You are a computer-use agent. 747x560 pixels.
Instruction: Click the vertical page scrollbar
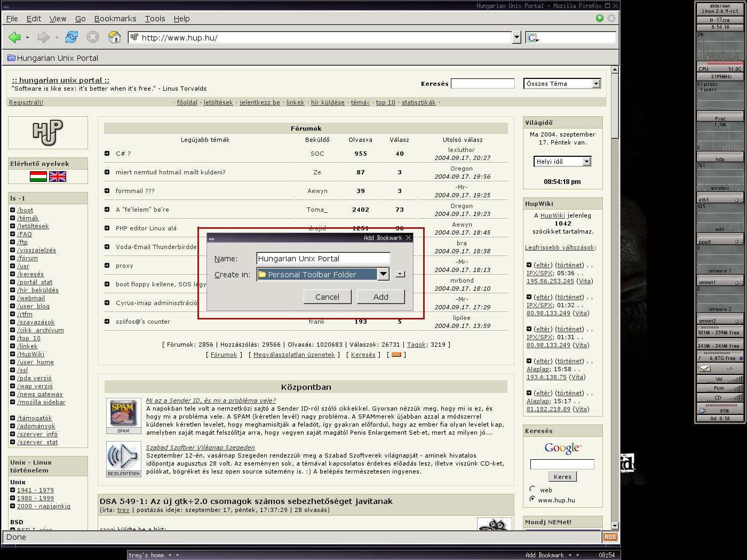615,106
